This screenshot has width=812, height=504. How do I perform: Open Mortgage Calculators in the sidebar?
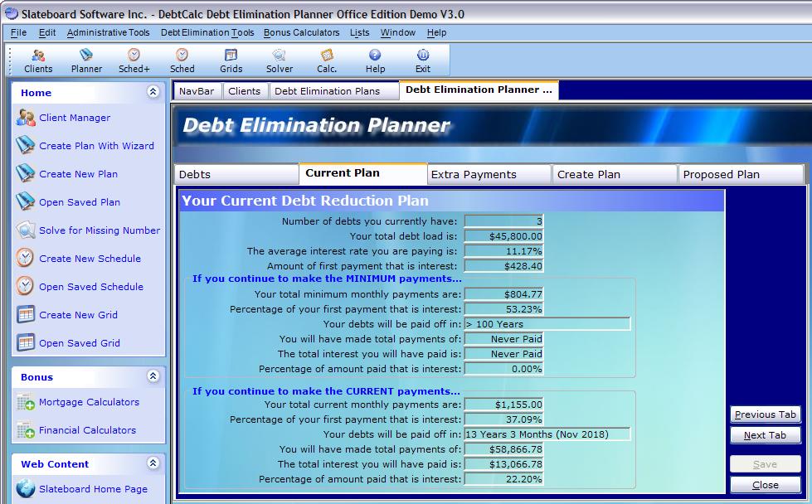point(89,402)
